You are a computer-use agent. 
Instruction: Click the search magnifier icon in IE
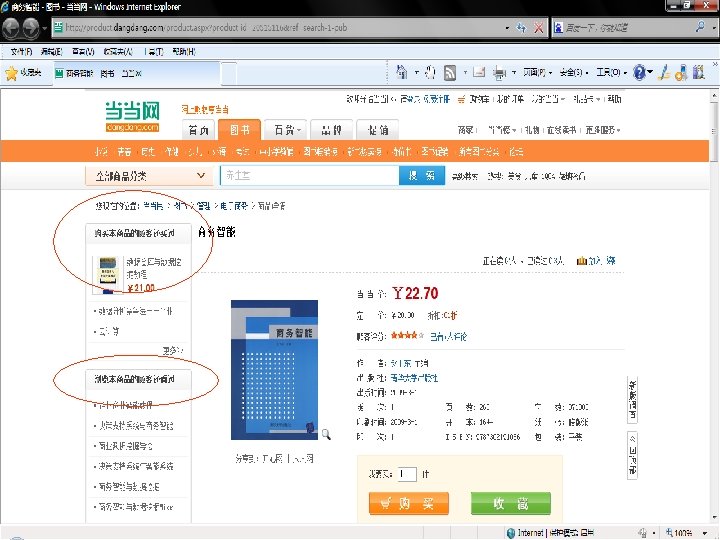(x=700, y=27)
